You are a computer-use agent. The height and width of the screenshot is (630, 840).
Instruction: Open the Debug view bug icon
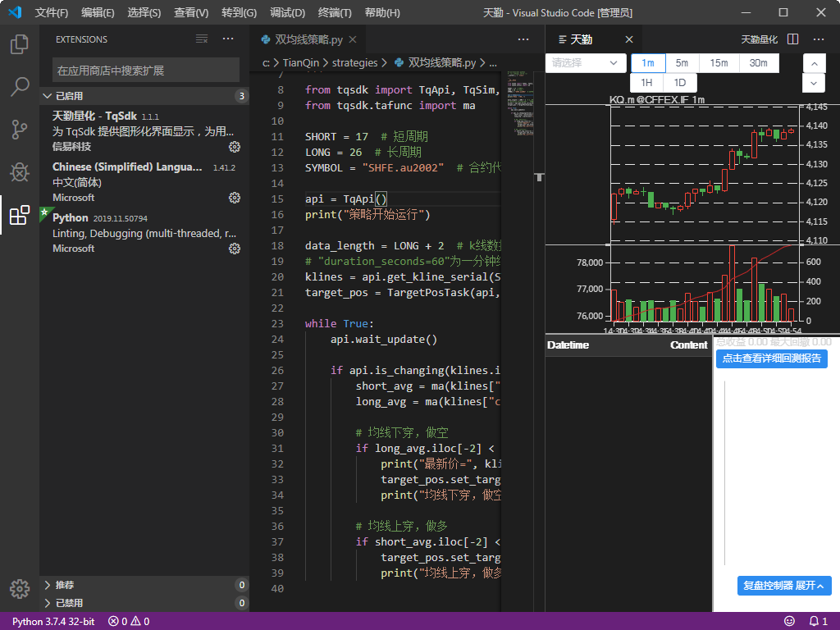tap(20, 172)
